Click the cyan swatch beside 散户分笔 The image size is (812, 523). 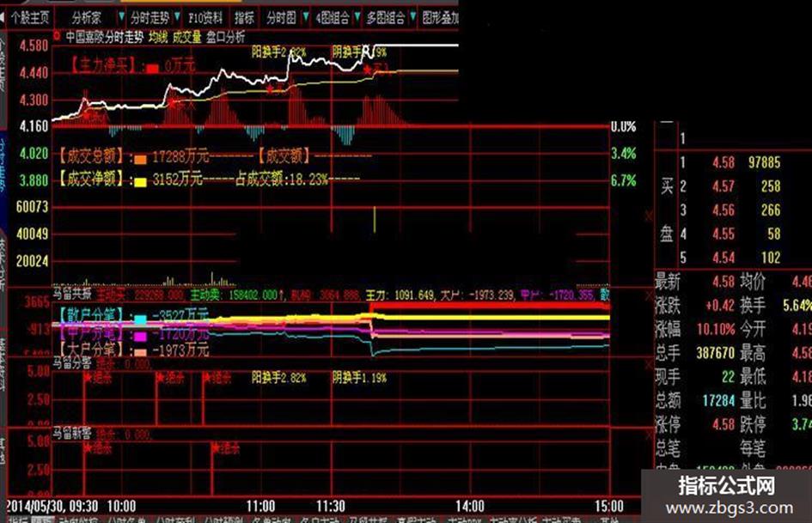click(140, 319)
